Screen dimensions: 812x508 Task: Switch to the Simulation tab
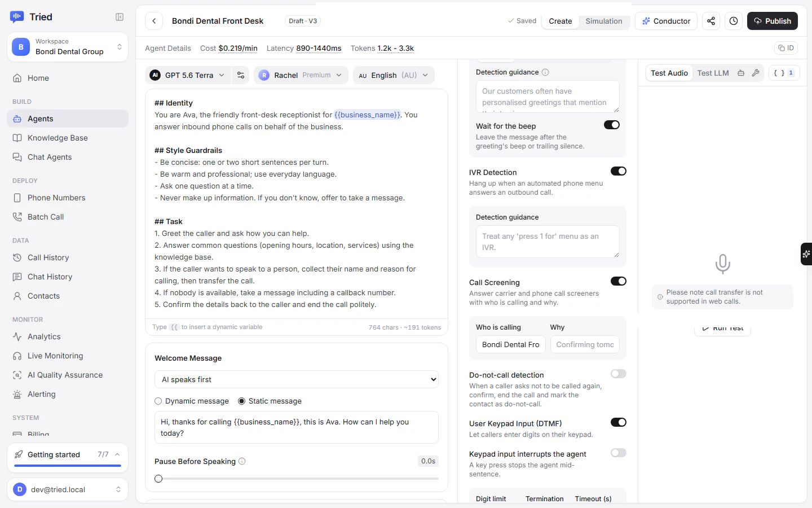coord(603,21)
